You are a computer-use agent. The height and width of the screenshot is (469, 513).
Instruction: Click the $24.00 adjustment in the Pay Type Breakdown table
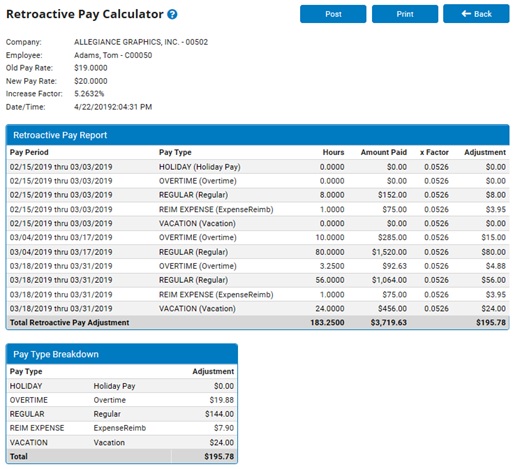pos(222,443)
